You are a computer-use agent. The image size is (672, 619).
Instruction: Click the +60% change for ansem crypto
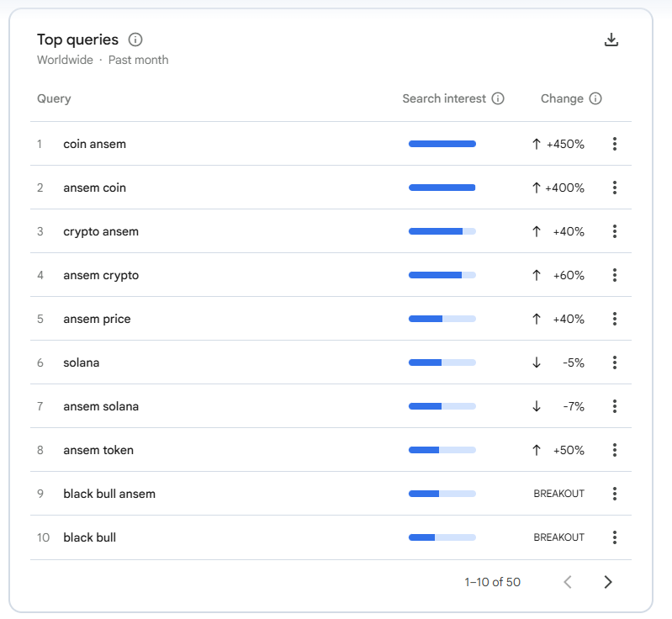click(x=569, y=275)
